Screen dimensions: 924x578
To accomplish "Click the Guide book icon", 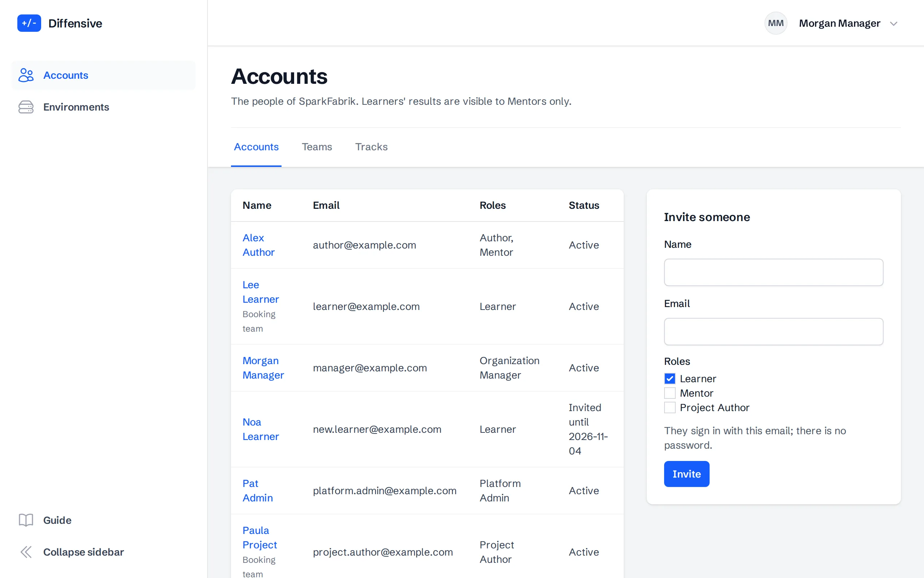I will pyautogui.click(x=26, y=520).
